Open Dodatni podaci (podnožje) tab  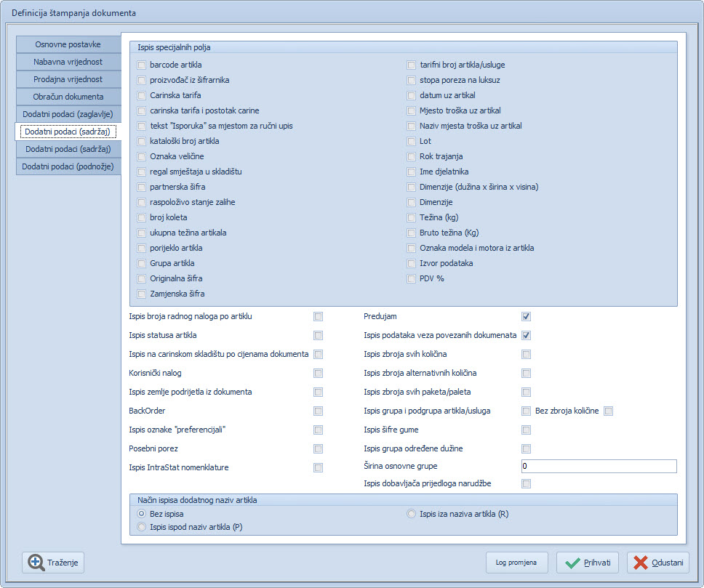point(68,166)
